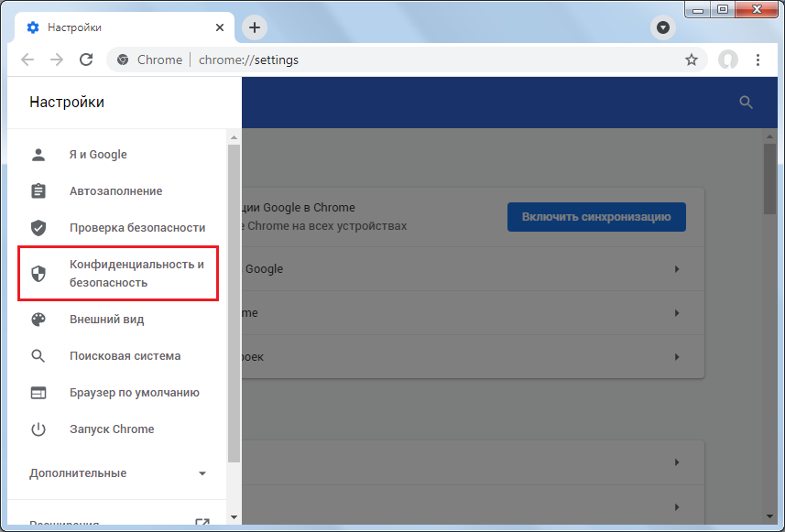Screen dimensions: 785x532
Task: Click the privacy shield icon
Action: [38, 273]
